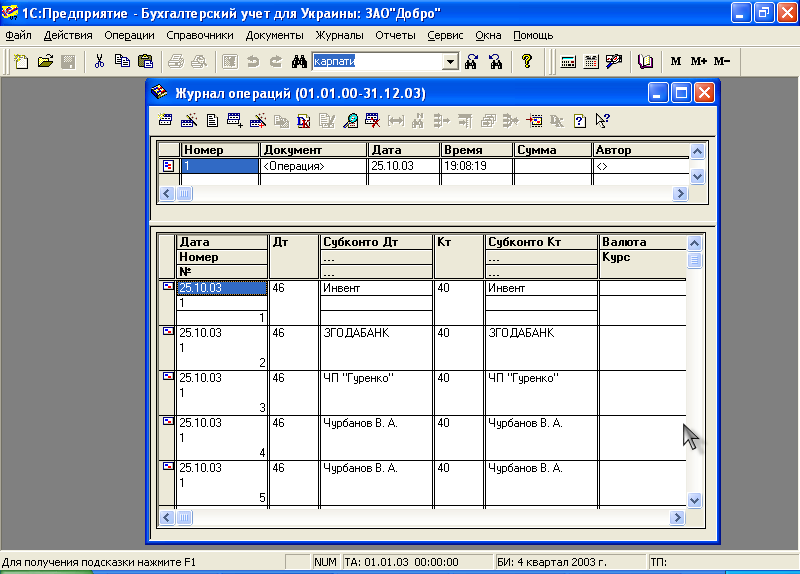Expand the search field dropdown arrow

click(450, 62)
